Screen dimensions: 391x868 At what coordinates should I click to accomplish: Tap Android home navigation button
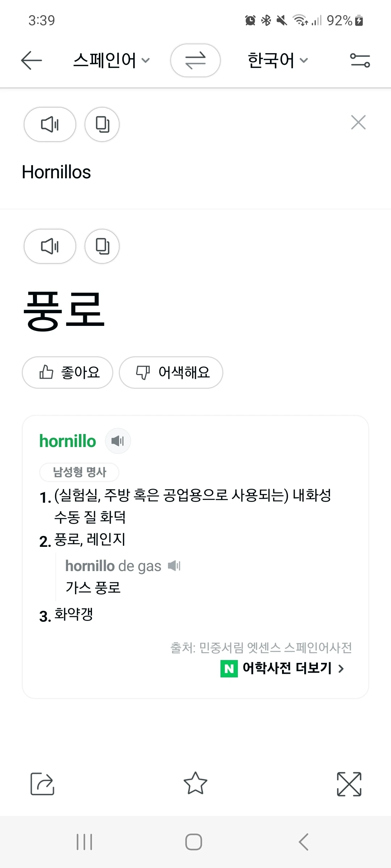pos(194,842)
